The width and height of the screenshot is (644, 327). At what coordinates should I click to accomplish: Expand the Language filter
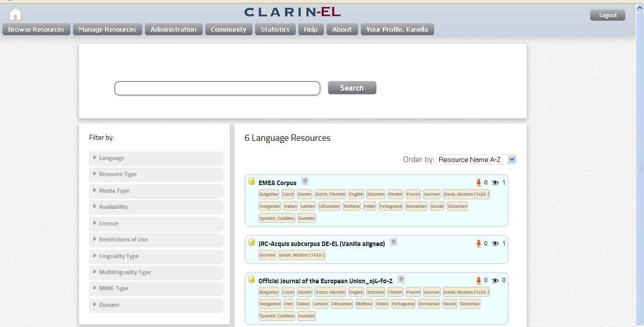(x=156, y=158)
